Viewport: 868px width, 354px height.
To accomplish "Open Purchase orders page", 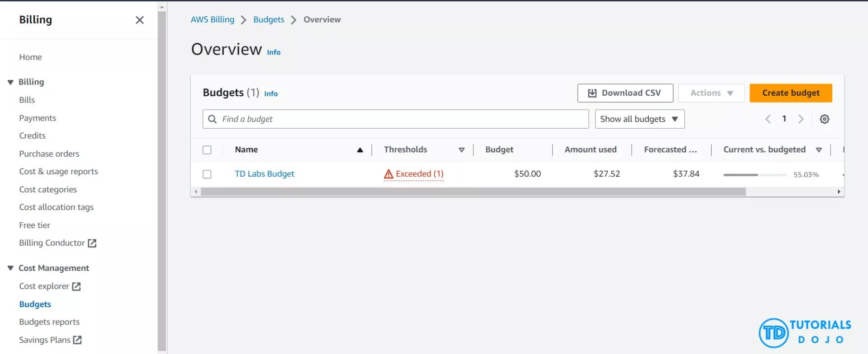I will [x=49, y=154].
